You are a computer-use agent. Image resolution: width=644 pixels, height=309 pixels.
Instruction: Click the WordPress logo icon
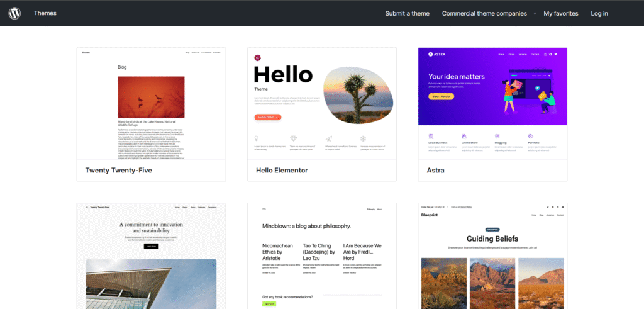15,13
